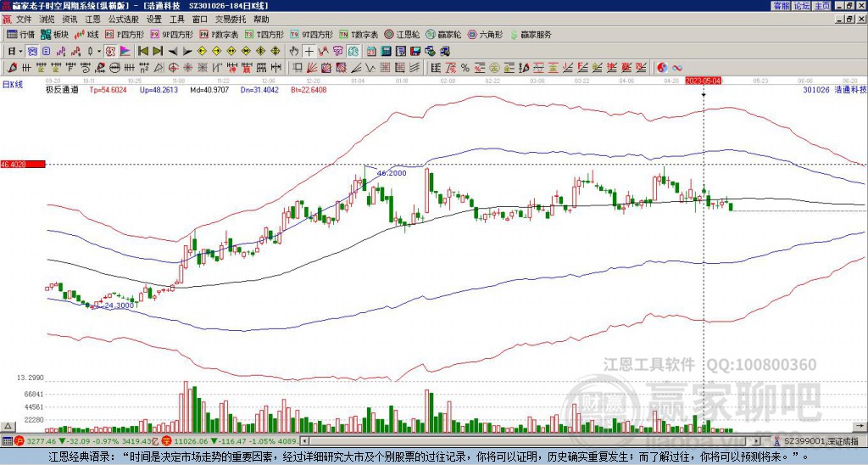Open 赢家服务 from the toolbar
This screenshot has width=868, height=465.
coord(531,34)
